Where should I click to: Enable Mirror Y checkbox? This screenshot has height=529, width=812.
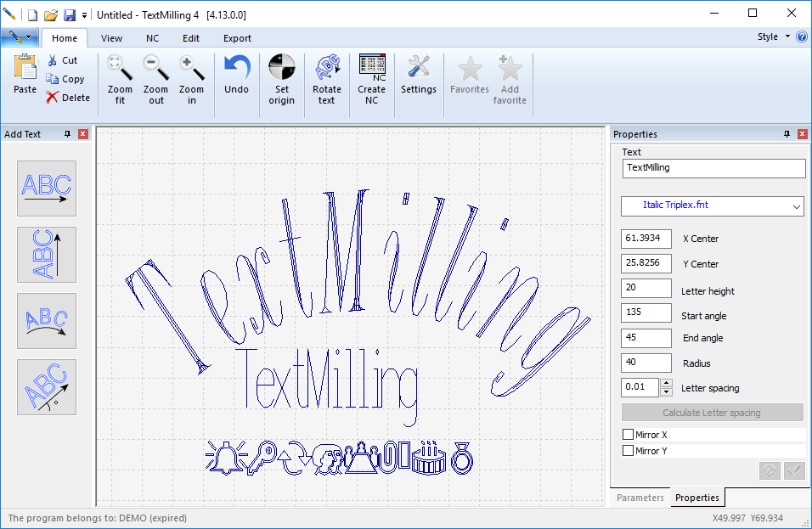[629, 450]
